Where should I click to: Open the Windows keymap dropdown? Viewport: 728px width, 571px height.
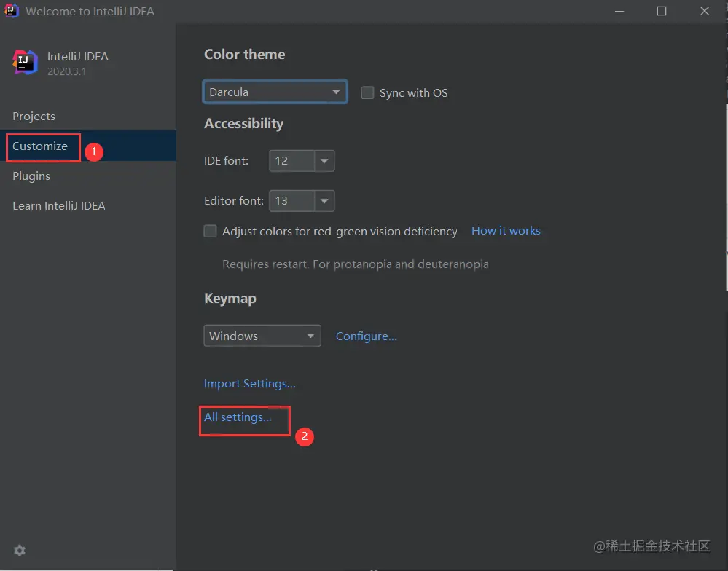[x=262, y=336]
